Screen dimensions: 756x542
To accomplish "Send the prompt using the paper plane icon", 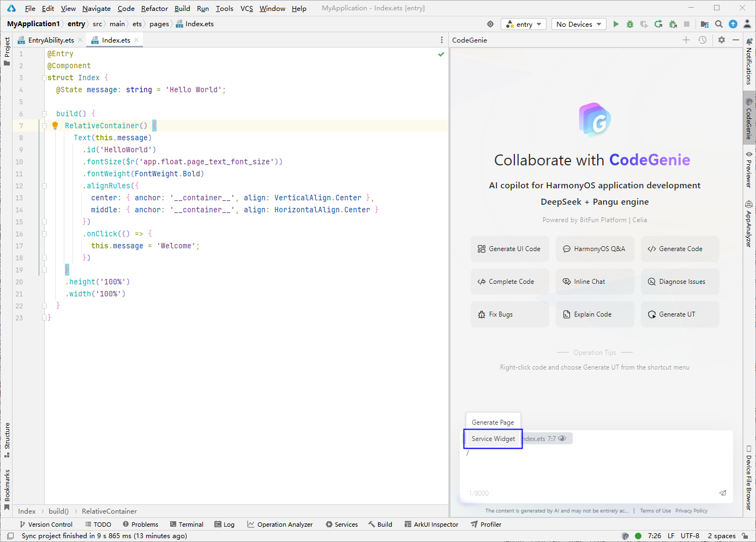I will click(x=723, y=493).
